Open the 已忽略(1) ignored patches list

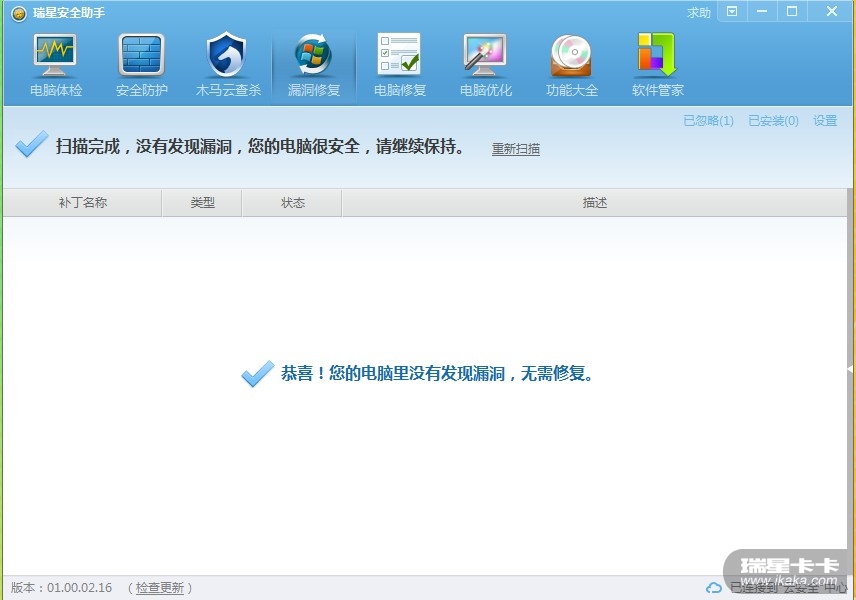[709, 121]
